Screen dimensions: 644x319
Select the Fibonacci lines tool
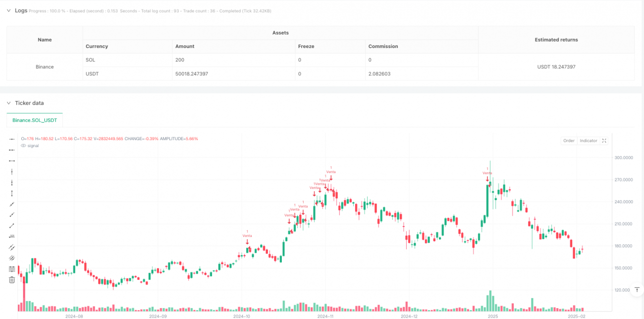tap(12, 269)
